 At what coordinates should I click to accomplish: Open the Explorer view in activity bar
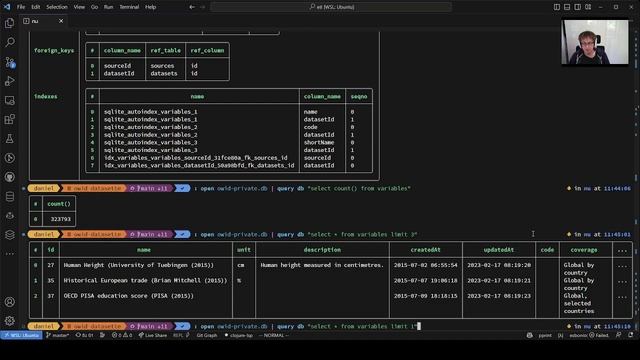click(x=10, y=23)
